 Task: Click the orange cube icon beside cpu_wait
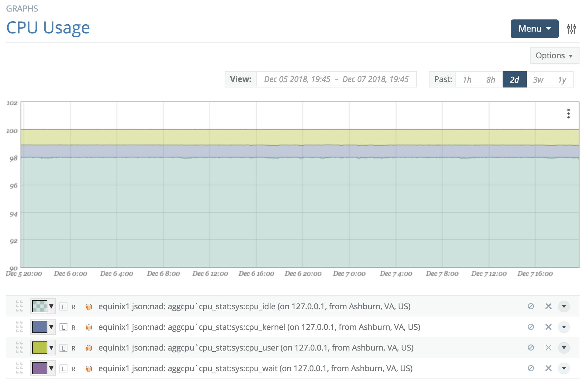click(x=89, y=368)
